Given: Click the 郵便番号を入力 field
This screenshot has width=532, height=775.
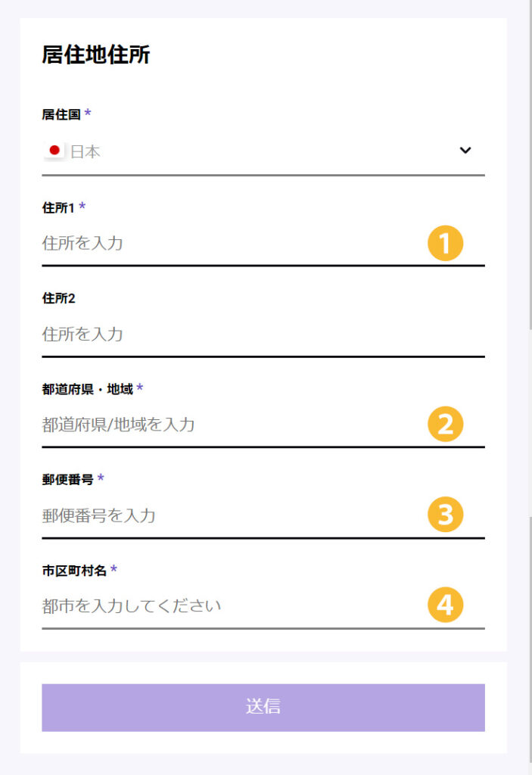Looking at the screenshot, I should click(263, 516).
